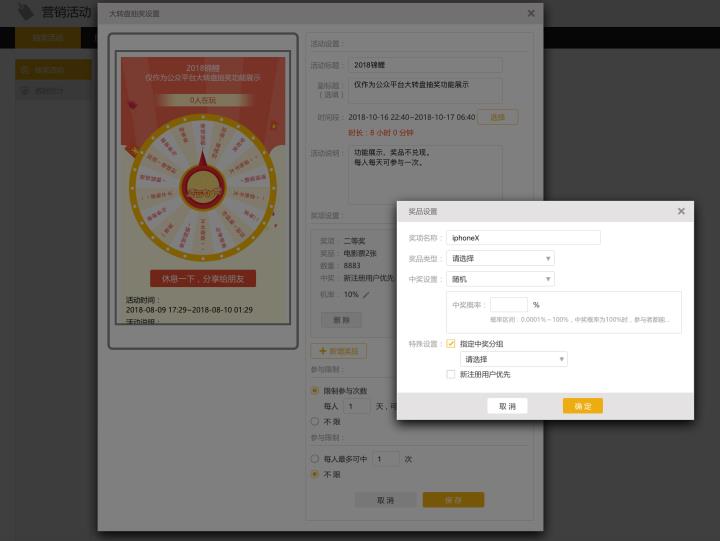This screenshot has height=541, width=720.
Task: Click the 中奖概率 percentage input field
Action: [x=508, y=304]
